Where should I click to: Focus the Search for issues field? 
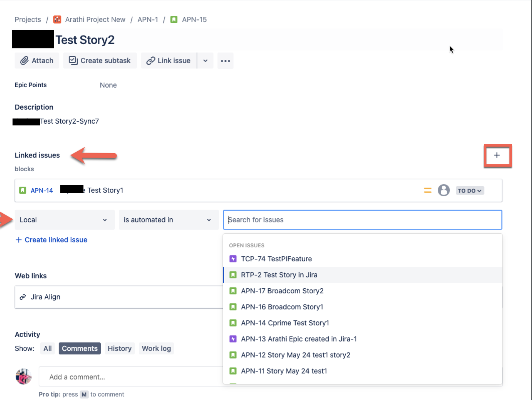pyautogui.click(x=363, y=220)
